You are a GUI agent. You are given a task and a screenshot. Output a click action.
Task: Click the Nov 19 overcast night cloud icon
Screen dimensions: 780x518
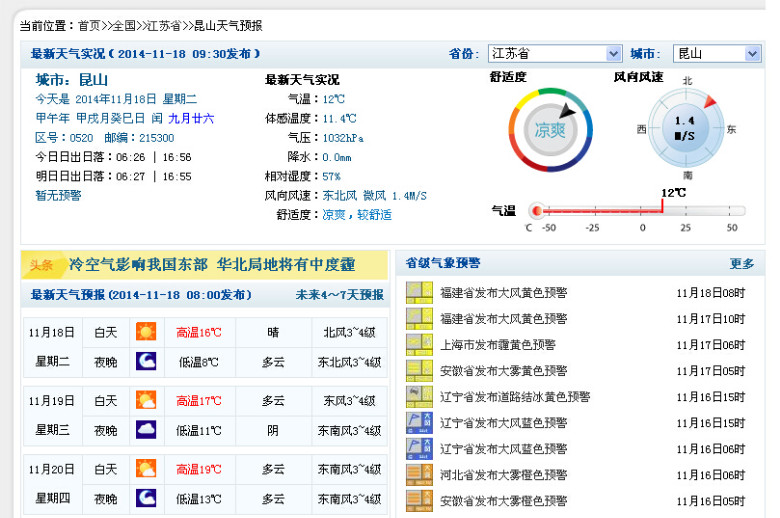(146, 430)
